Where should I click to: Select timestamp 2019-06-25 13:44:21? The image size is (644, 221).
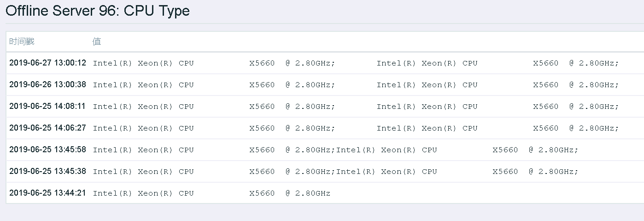[x=47, y=193]
